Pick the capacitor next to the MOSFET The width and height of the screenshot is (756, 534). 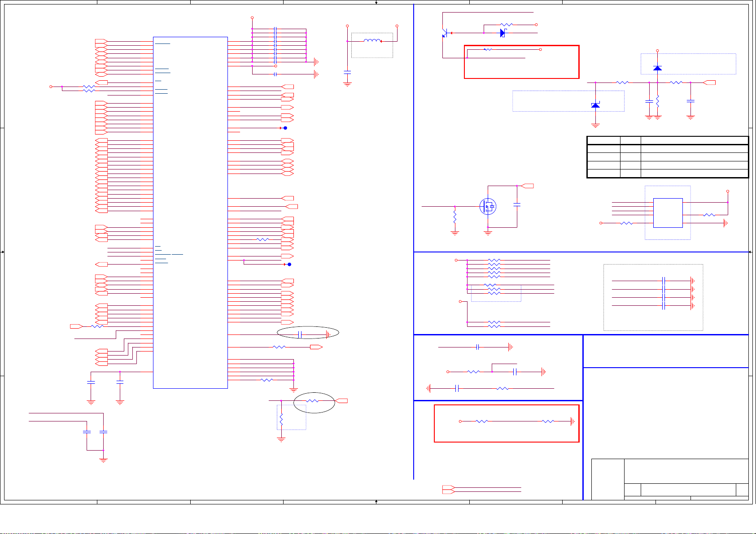pos(517,204)
